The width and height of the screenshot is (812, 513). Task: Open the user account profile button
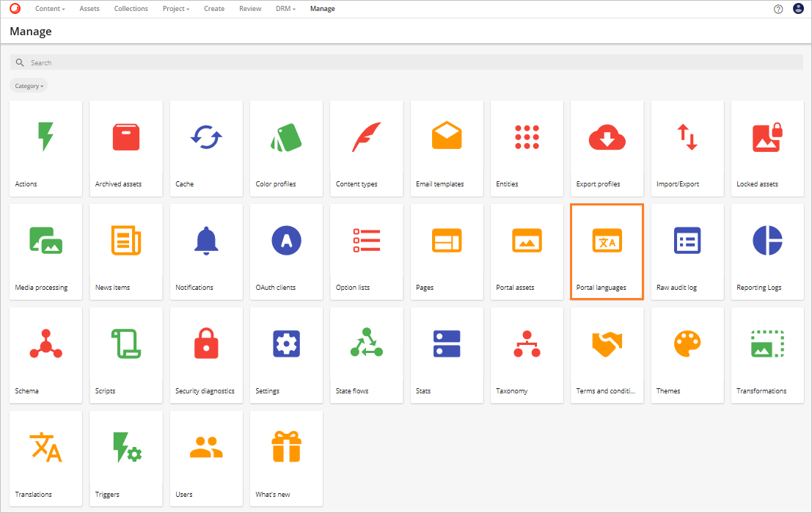(x=799, y=8)
